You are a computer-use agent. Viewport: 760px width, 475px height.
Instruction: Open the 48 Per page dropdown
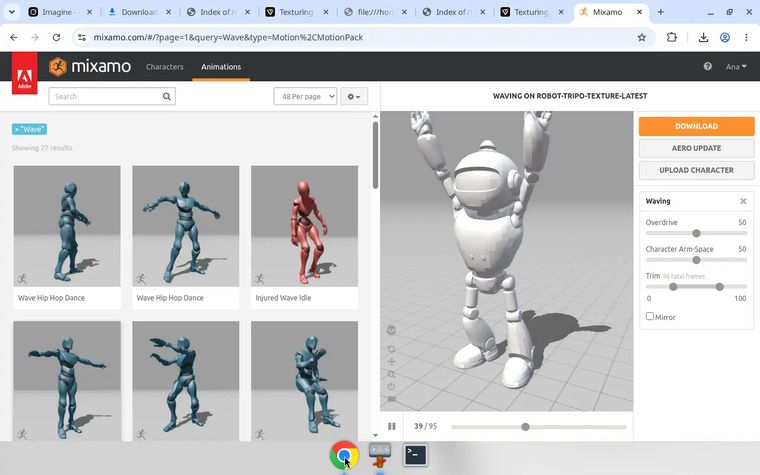(305, 96)
